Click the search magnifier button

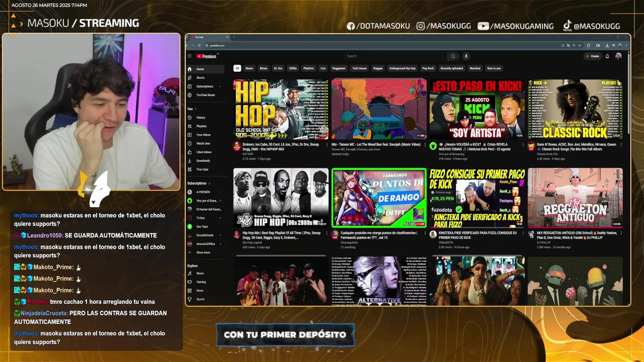point(453,56)
